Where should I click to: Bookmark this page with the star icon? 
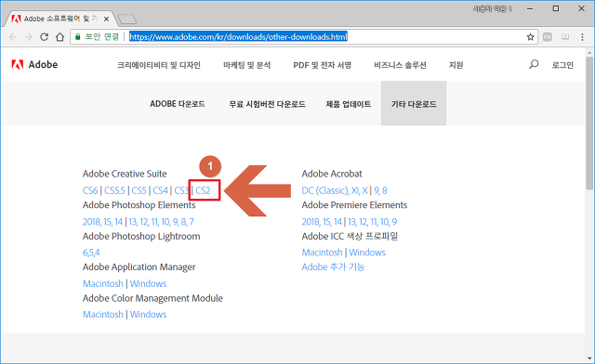pyautogui.click(x=530, y=37)
